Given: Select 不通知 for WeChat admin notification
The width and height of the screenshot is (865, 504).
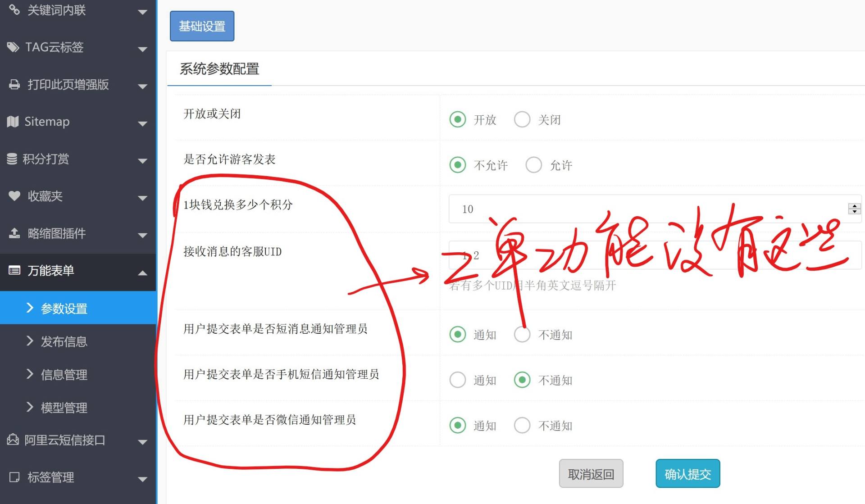Looking at the screenshot, I should point(522,425).
